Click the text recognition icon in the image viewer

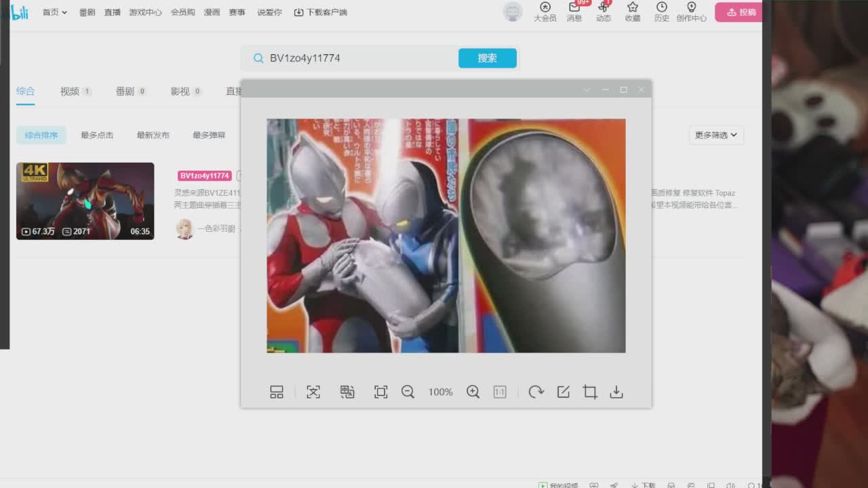tap(313, 392)
